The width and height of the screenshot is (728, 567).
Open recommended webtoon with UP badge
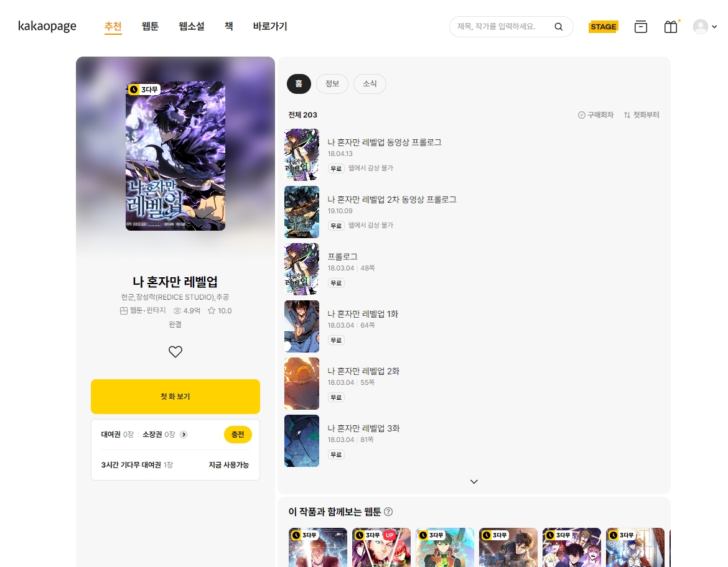(381, 548)
